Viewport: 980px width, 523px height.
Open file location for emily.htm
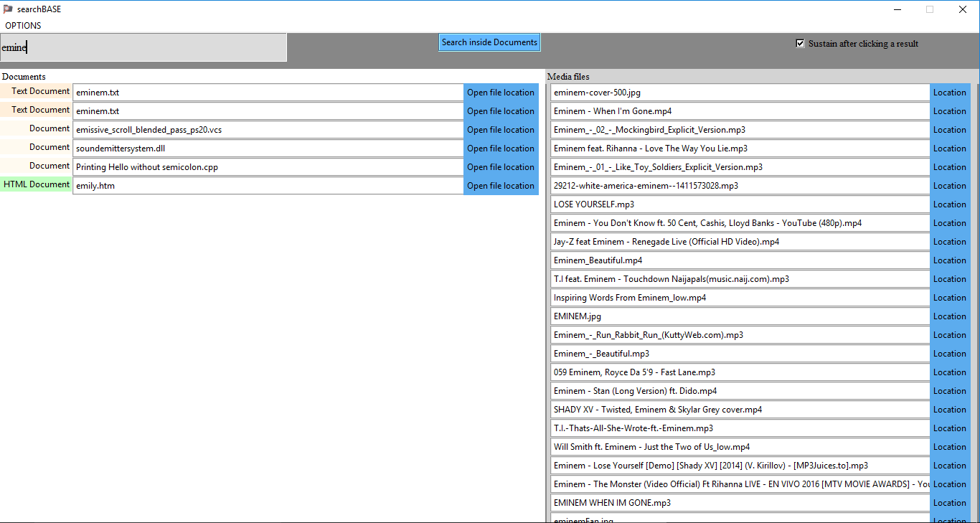501,186
